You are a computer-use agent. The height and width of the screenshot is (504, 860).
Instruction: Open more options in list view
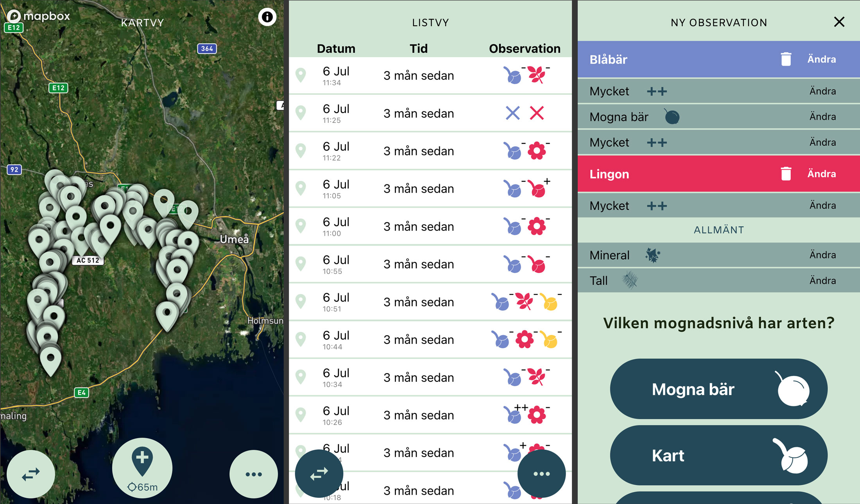541,474
